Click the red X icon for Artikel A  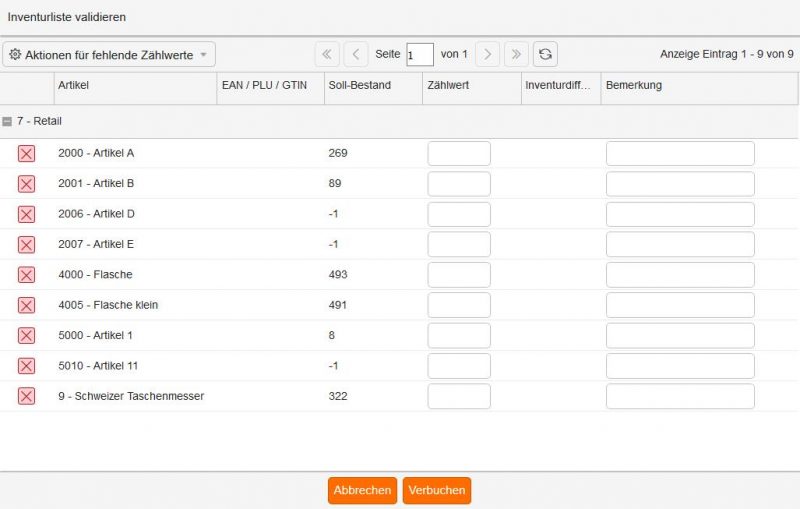click(26, 153)
